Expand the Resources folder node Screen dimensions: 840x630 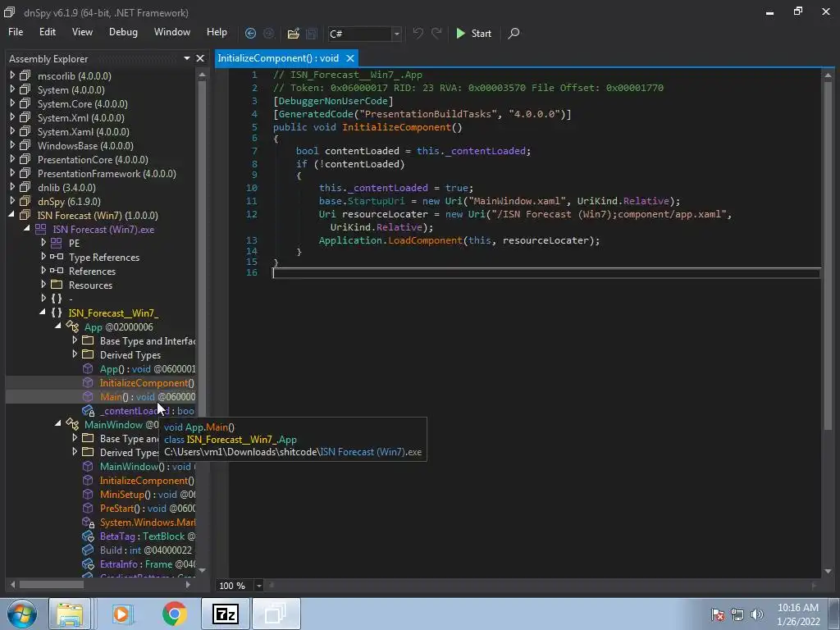pyautogui.click(x=43, y=285)
